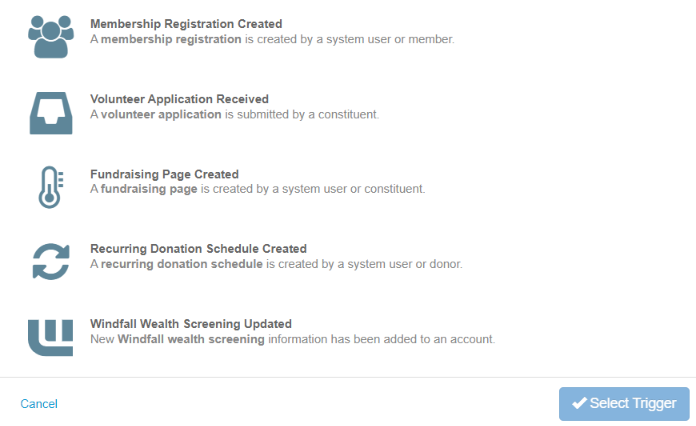Click the fundraising page description text
This screenshot has width=696, height=426.
(x=257, y=189)
